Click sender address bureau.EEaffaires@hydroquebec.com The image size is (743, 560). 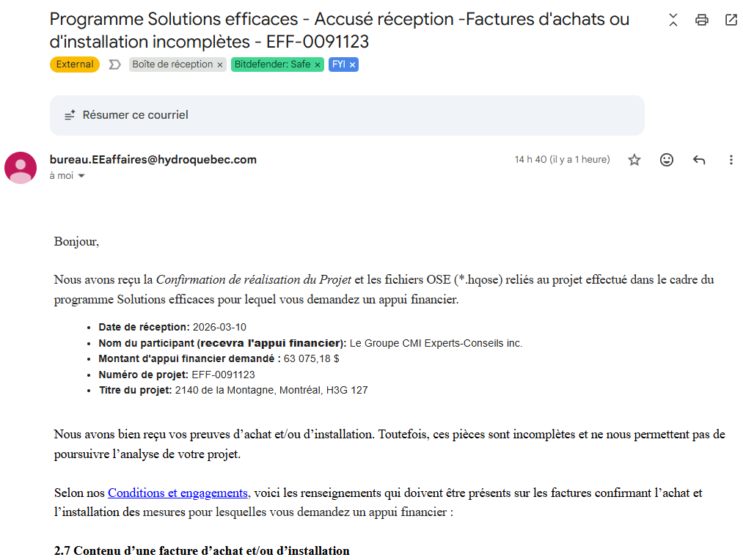[x=153, y=160]
